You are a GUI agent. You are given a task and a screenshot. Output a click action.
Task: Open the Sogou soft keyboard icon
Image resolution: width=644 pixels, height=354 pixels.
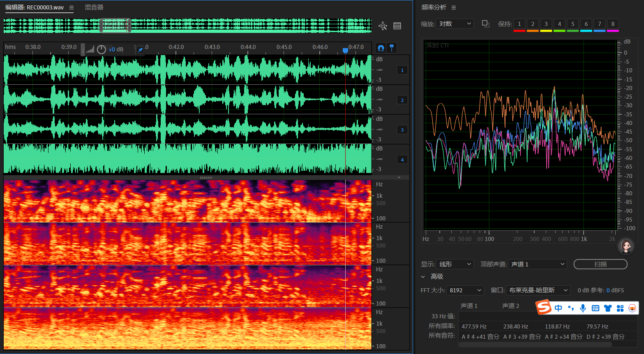[x=596, y=308]
